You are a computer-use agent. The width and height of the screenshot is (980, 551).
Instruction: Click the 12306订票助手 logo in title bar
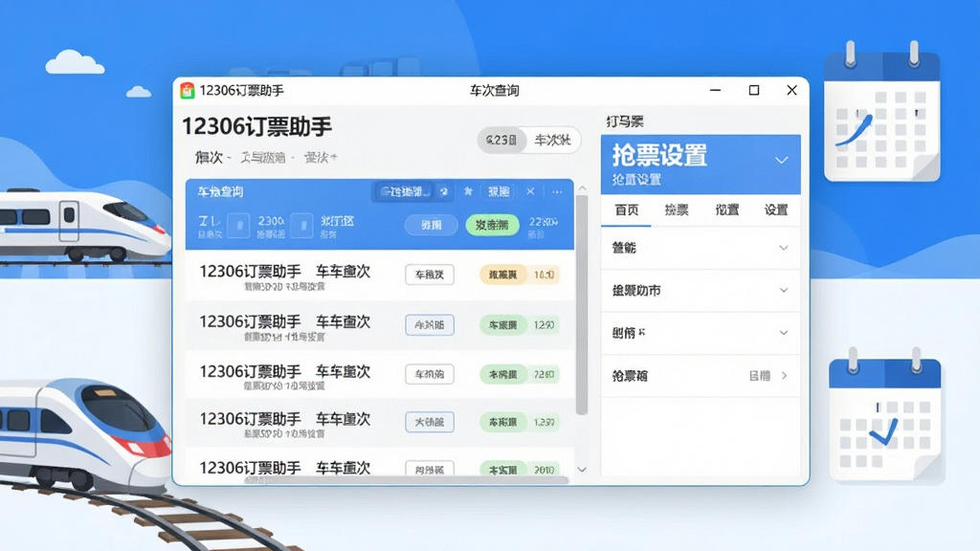(x=187, y=91)
